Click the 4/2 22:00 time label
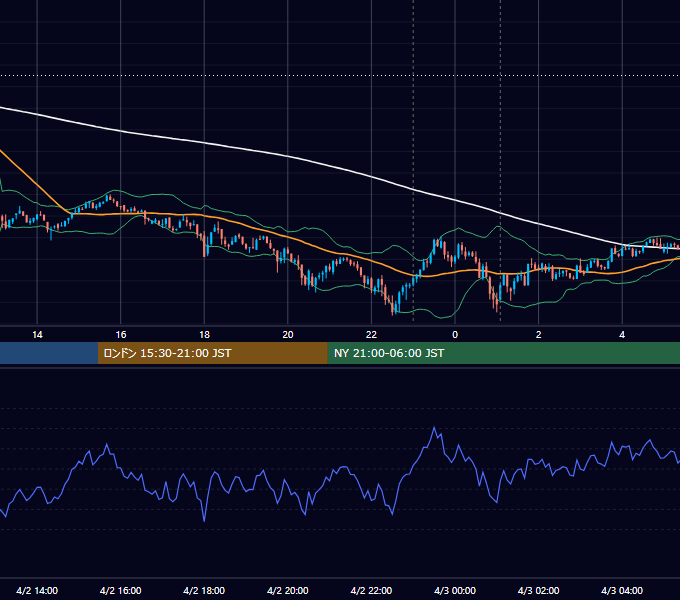 (371, 590)
